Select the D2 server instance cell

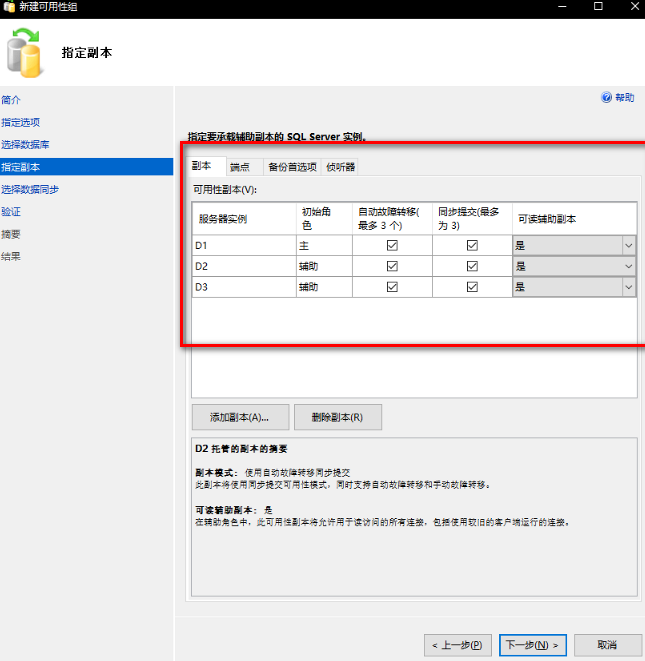click(x=242, y=266)
